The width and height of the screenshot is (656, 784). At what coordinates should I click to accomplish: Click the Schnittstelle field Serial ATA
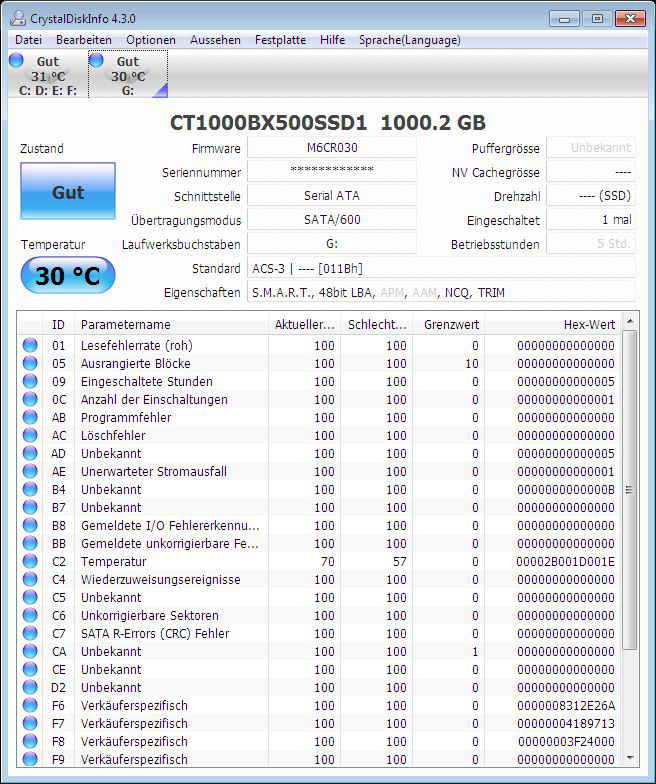click(x=332, y=196)
